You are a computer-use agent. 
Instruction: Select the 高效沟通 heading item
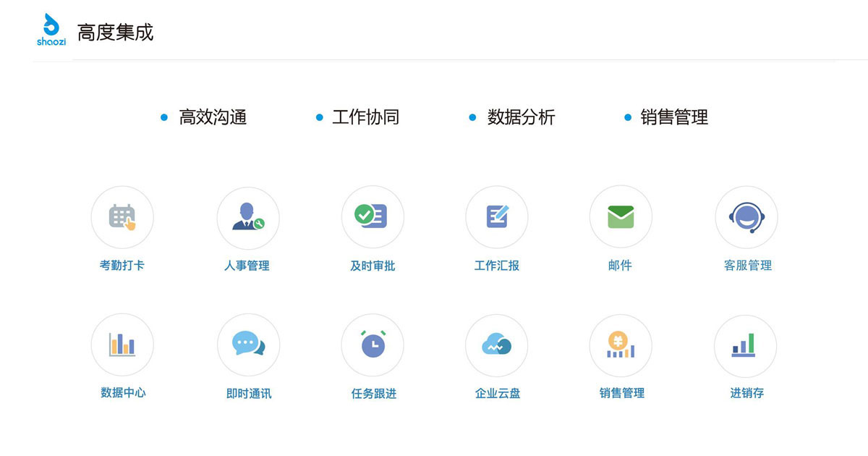pyautogui.click(x=213, y=117)
